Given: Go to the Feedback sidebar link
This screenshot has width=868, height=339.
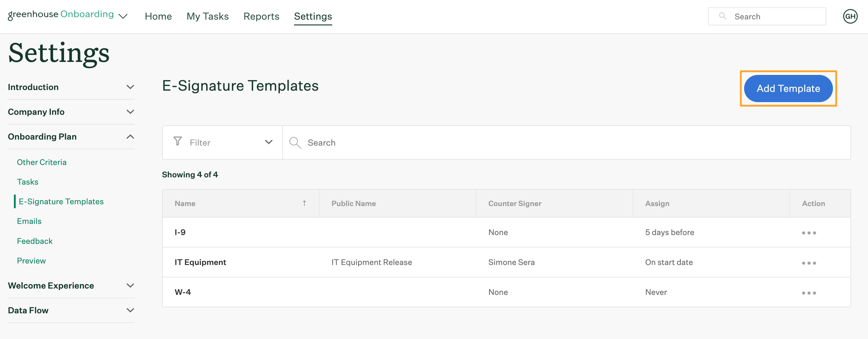Looking at the screenshot, I should [x=35, y=241].
